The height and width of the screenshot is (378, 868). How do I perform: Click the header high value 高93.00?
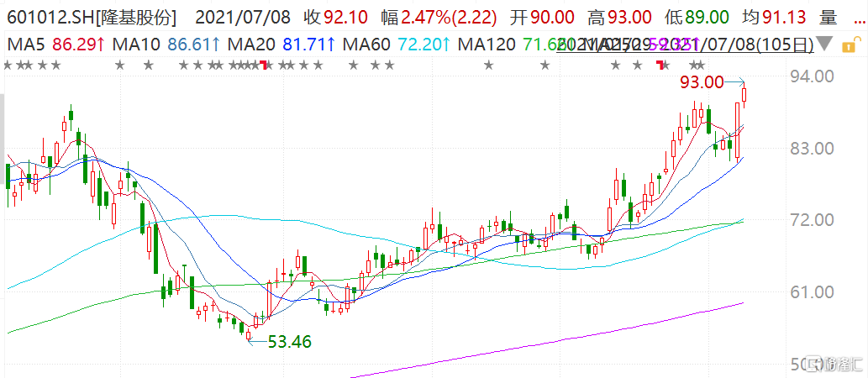click(620, 18)
